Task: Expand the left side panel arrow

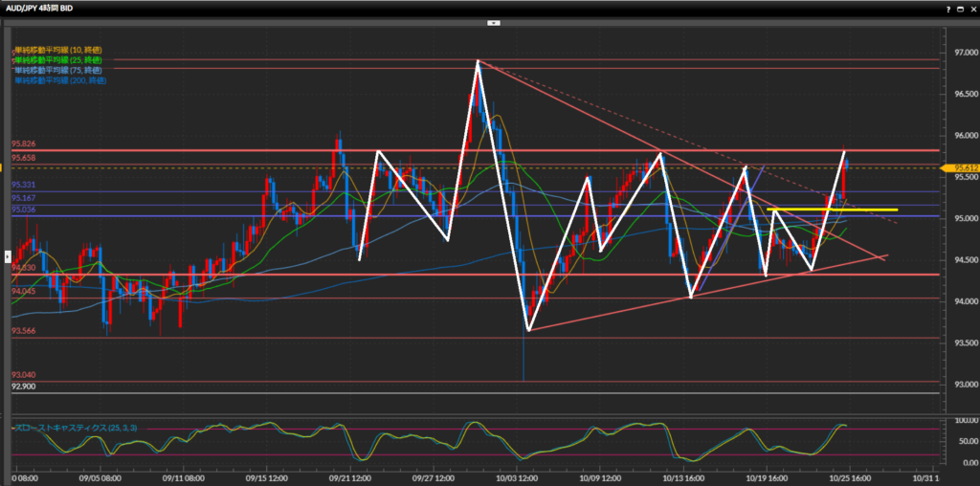Action: point(8,256)
